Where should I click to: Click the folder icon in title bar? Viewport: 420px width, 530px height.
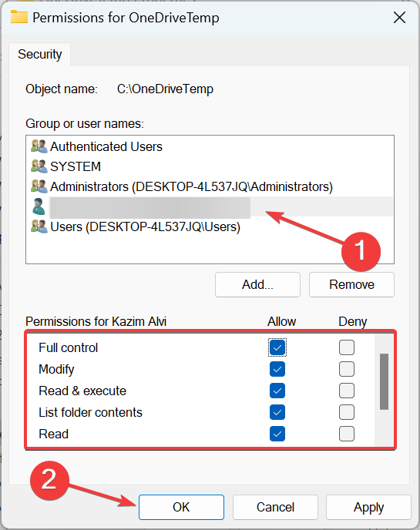[19, 17]
